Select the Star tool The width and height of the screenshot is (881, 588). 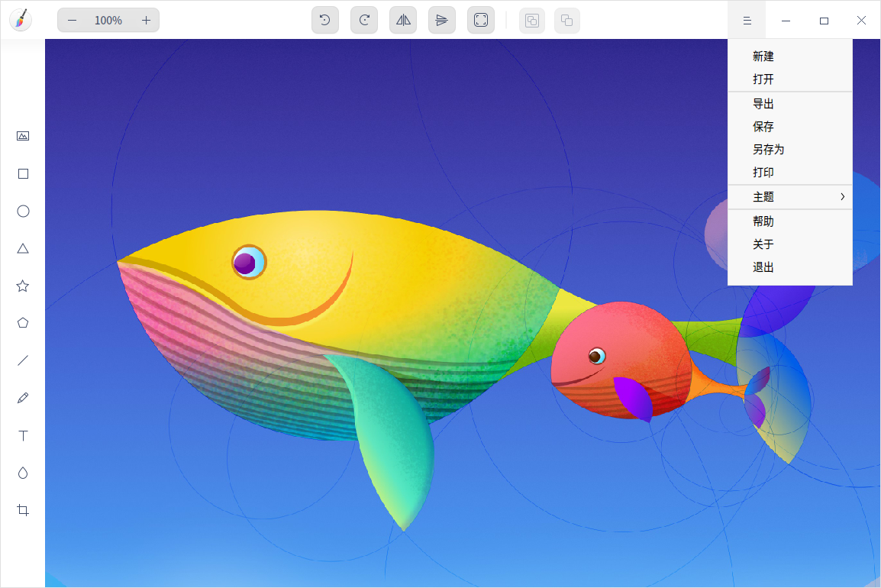[x=23, y=286]
